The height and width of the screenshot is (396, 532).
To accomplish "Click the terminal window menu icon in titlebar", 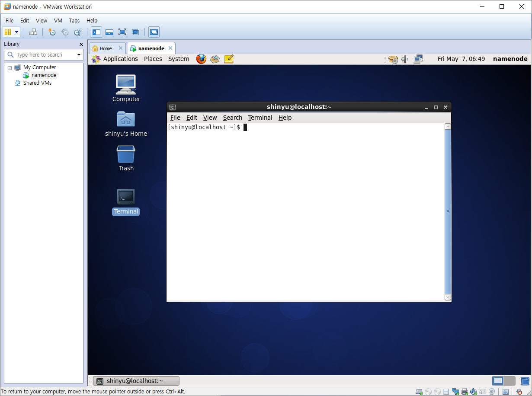I will click(172, 107).
